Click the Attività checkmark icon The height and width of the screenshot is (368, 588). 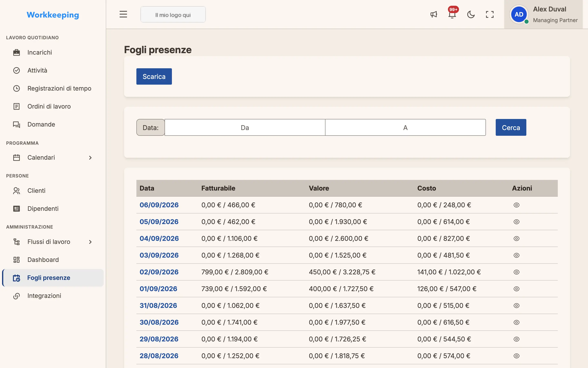coord(17,70)
